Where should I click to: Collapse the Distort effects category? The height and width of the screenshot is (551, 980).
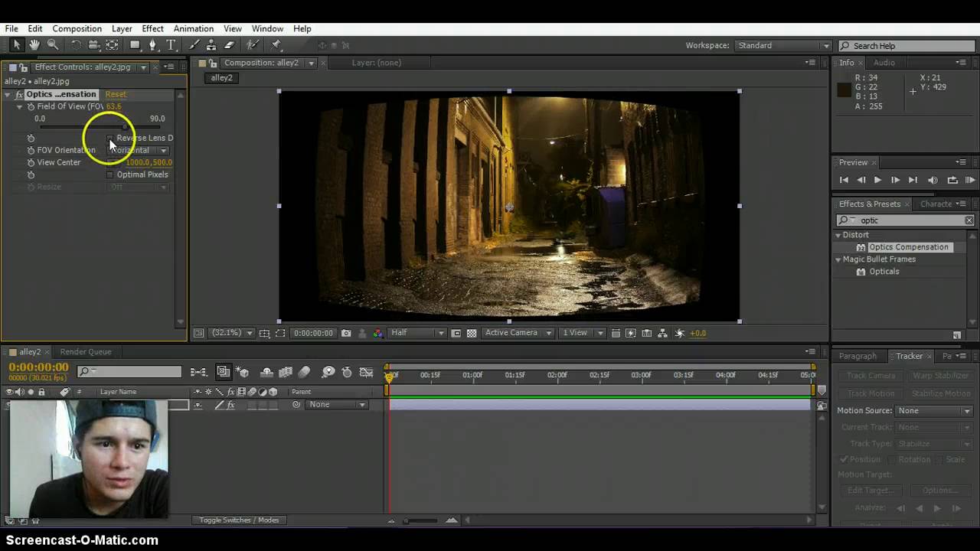(838, 235)
